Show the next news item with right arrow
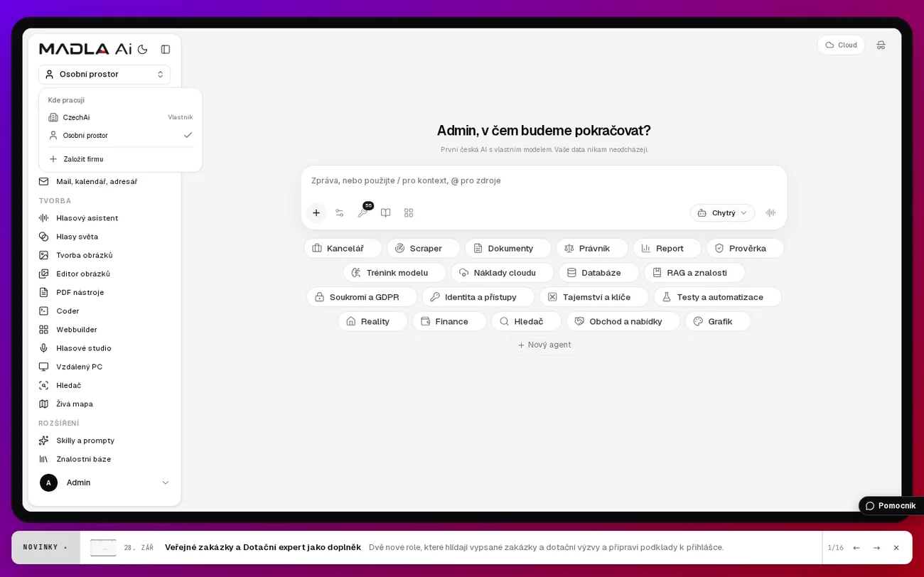924x577 pixels. click(x=876, y=548)
